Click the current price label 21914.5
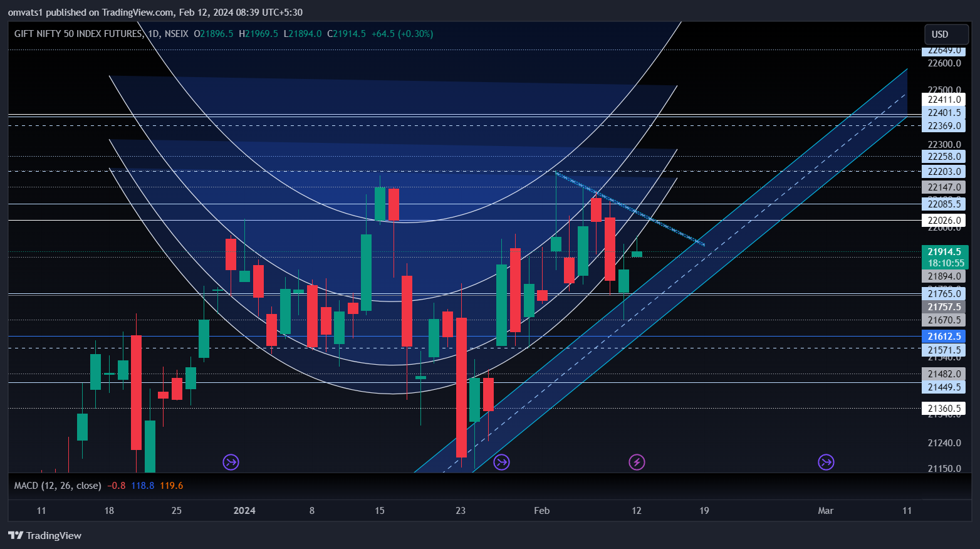Screen dimensions: 980x549 [944, 252]
